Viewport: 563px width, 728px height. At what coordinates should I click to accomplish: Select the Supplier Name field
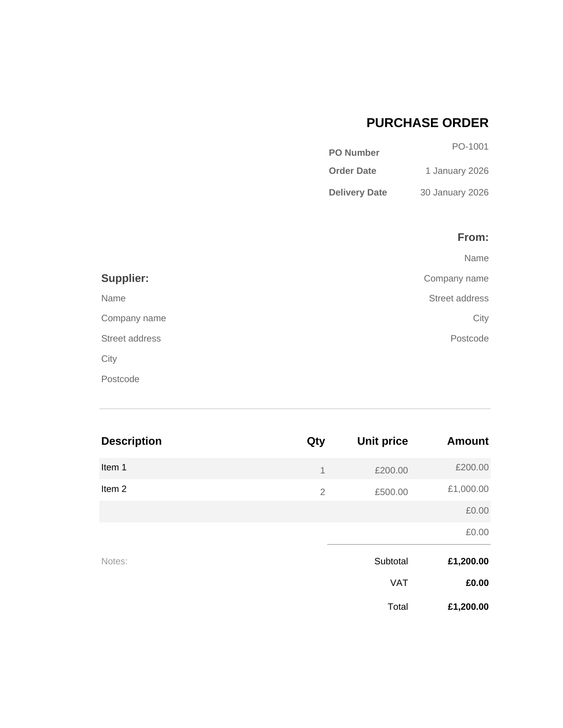113,298
